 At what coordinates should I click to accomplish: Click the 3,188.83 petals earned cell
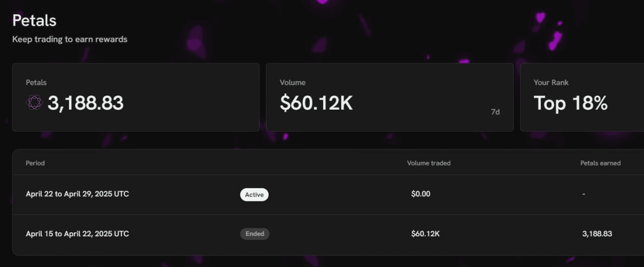[597, 234]
